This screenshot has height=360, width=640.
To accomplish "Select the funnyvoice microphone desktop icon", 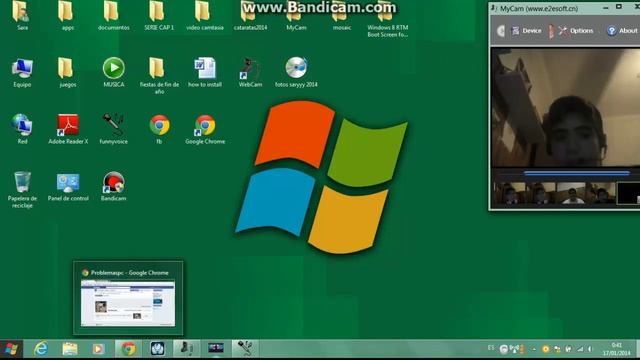I will click(x=113, y=124).
